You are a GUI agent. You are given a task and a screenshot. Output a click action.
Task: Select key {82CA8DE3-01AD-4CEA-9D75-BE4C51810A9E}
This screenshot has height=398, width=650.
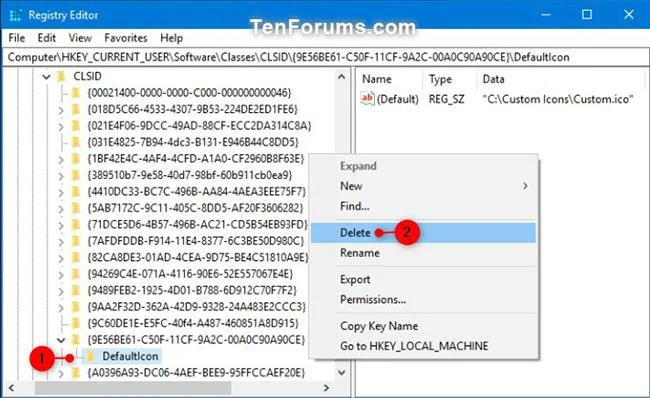tap(198, 257)
